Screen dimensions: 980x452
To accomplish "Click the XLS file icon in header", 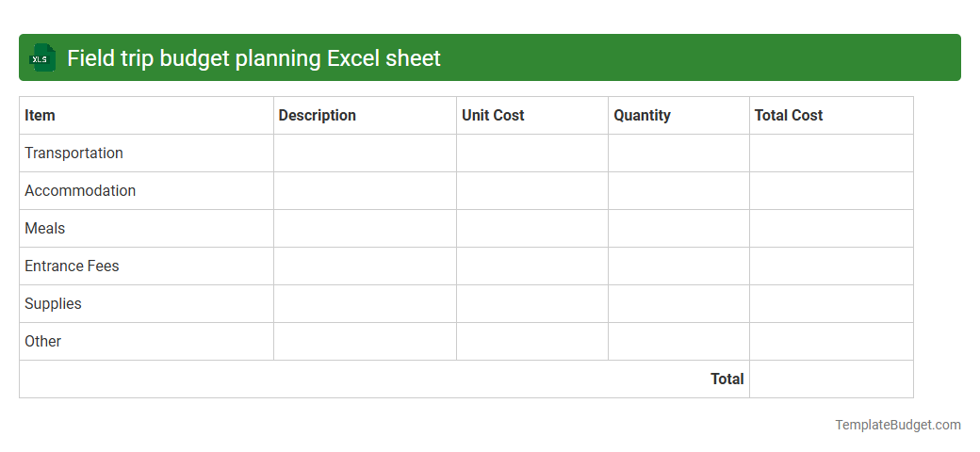I will (41, 58).
